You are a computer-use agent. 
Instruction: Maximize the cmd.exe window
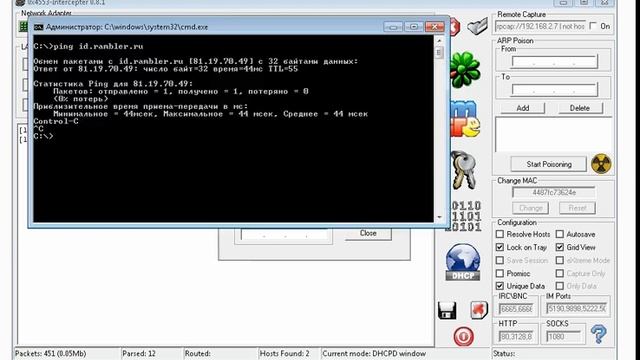(413, 27)
